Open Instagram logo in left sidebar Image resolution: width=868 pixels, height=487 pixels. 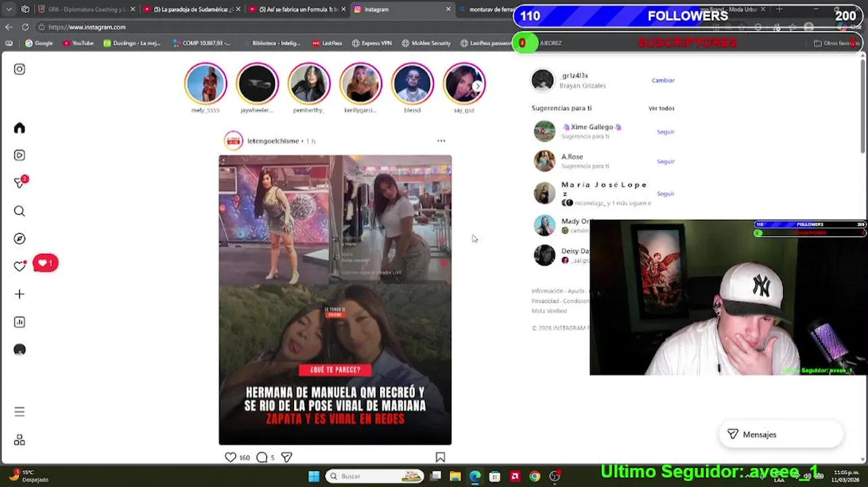[x=20, y=69]
